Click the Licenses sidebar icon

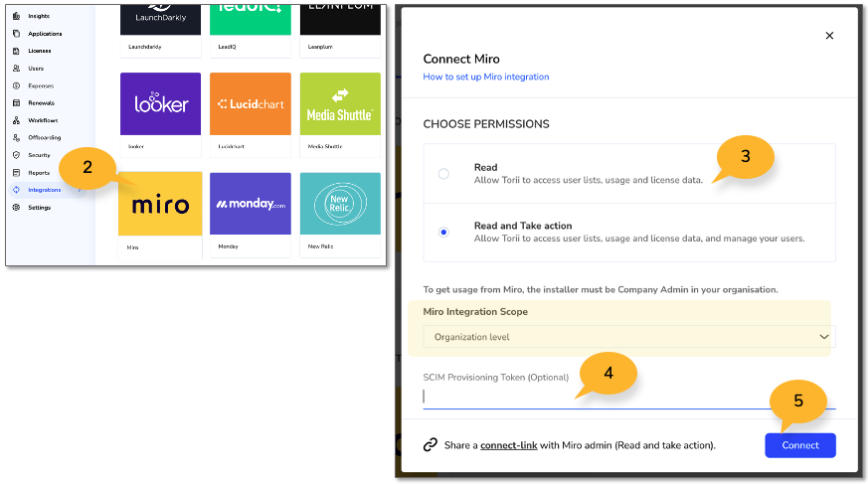[16, 51]
